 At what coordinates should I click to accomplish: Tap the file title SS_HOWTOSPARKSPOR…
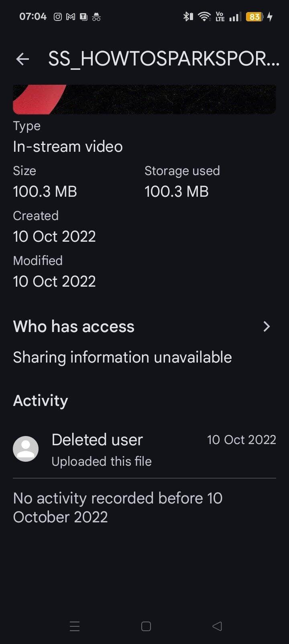163,59
